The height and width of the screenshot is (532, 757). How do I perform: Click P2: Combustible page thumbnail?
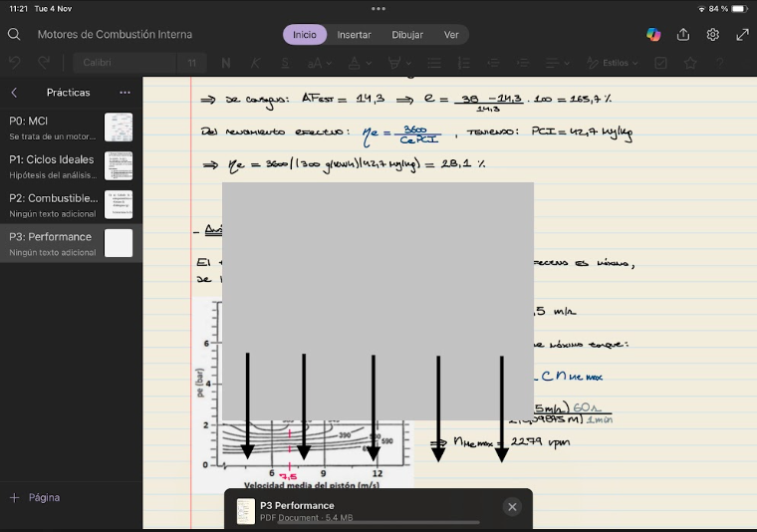click(119, 204)
